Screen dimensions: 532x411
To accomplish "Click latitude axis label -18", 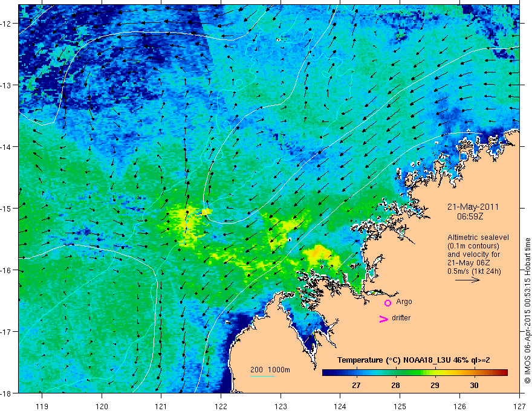I will click(x=7, y=393).
